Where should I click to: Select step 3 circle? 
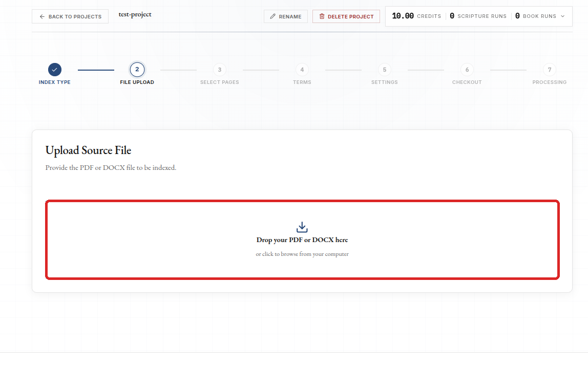[220, 70]
